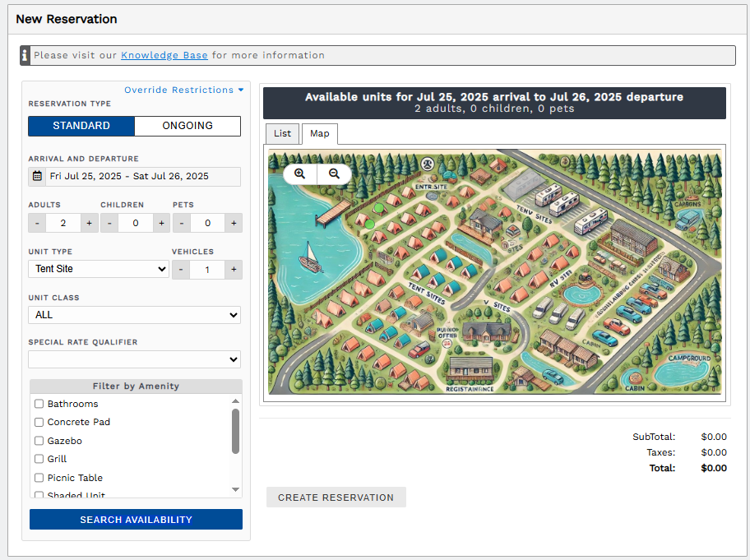
Task: Check the Bathrooms amenity filter
Action: click(39, 404)
